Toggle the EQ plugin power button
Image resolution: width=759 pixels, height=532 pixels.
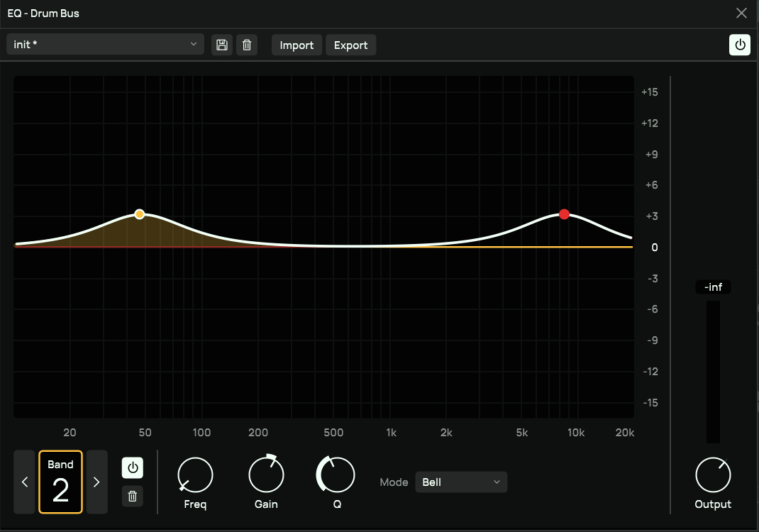(x=740, y=45)
